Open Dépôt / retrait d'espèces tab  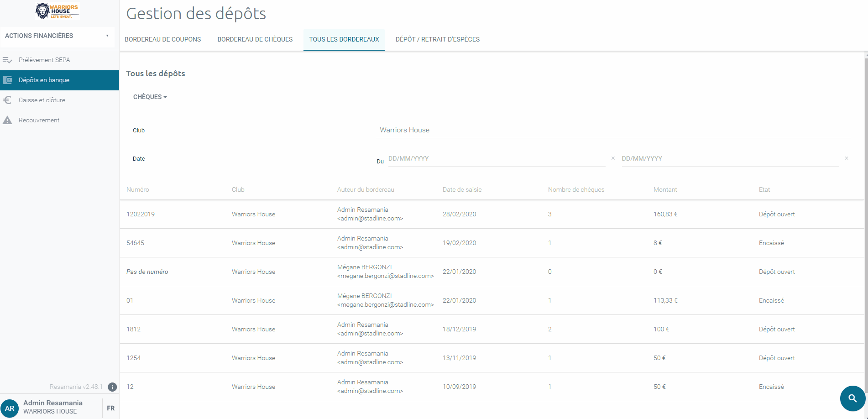(438, 39)
